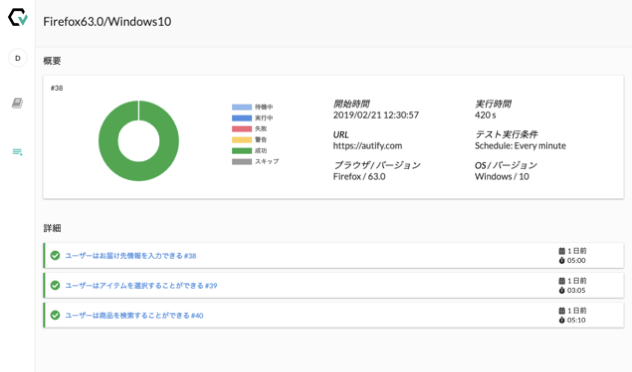632x372 pixels.
Task: Click the 03:05 duration in #39 row
Action: (576, 291)
